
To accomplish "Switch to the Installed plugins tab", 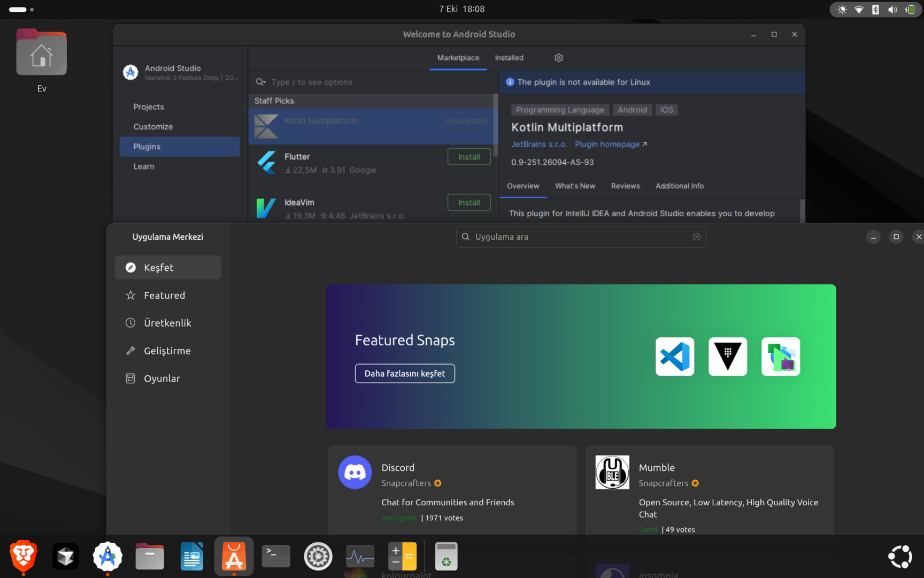I will pos(509,58).
